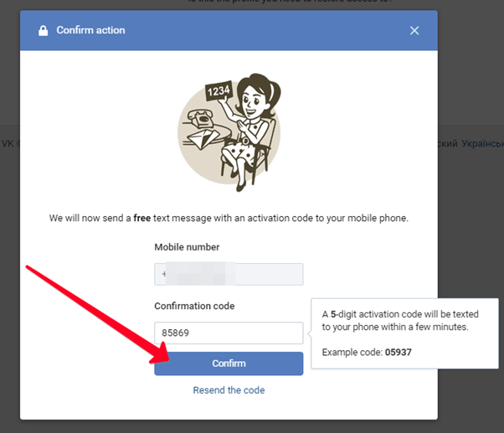The image size is (504, 433).
Task: Click the Resend the code link
Action: pos(229,390)
